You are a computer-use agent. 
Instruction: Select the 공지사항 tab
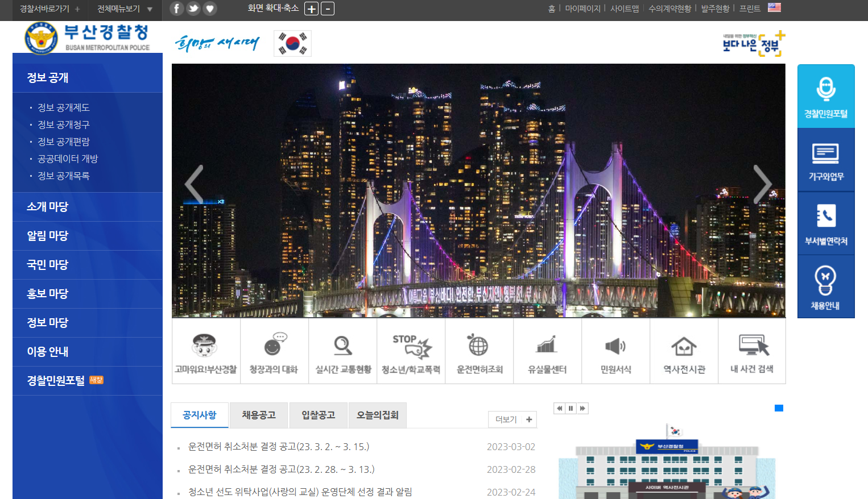(200, 415)
